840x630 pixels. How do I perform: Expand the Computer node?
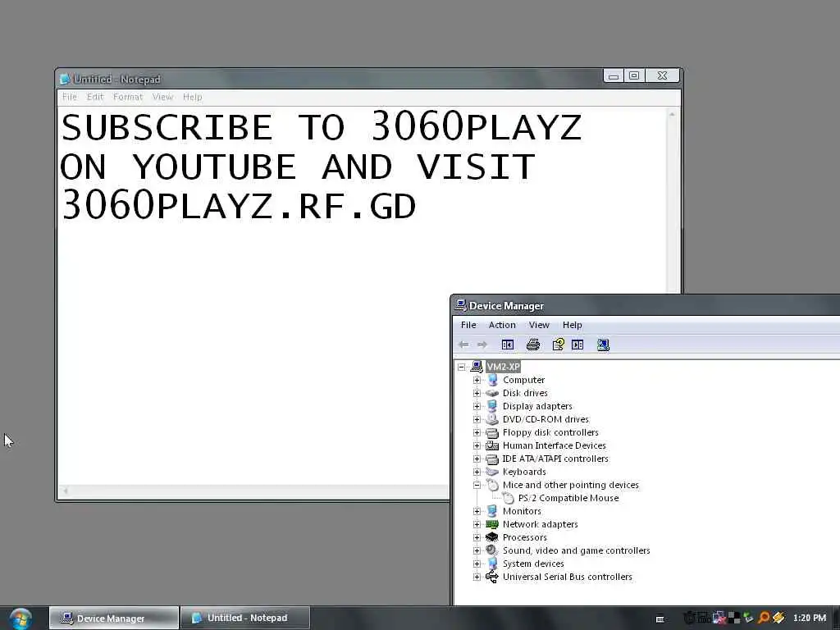point(477,381)
